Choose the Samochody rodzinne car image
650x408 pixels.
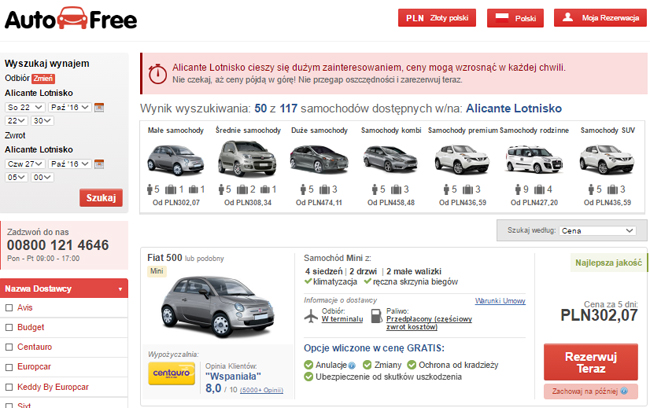pos(533,158)
